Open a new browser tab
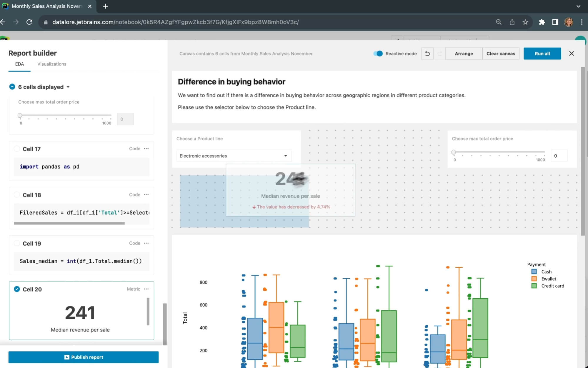Viewport: 588px width, 368px height. [x=105, y=6]
